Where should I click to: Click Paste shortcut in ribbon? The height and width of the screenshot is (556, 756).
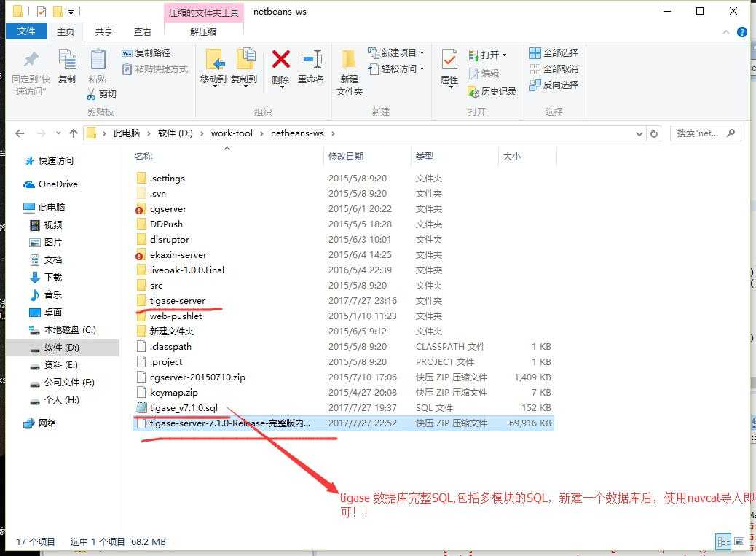154,69
